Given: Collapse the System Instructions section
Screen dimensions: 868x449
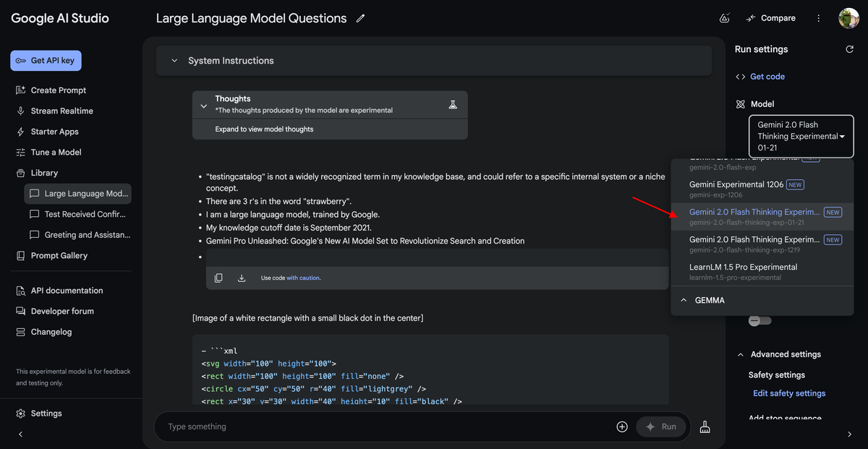Looking at the screenshot, I should tap(174, 61).
